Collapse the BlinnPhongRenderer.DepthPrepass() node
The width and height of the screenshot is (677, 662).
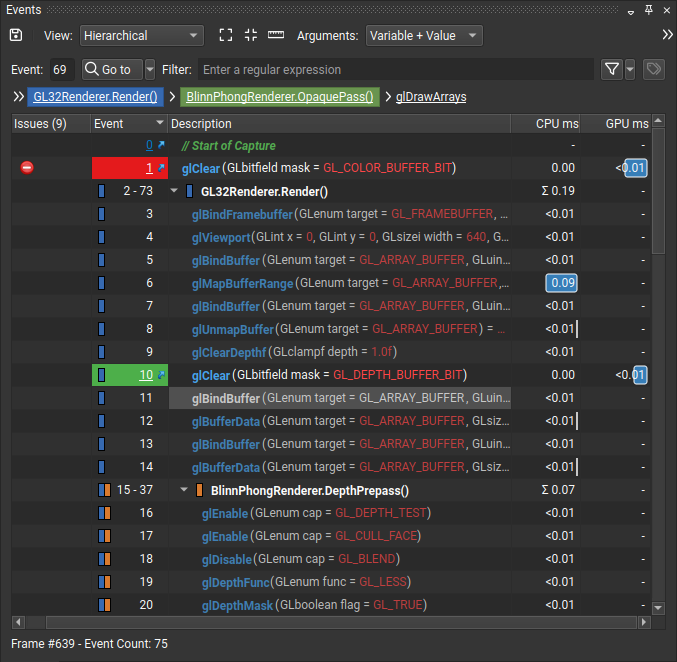[x=184, y=490]
